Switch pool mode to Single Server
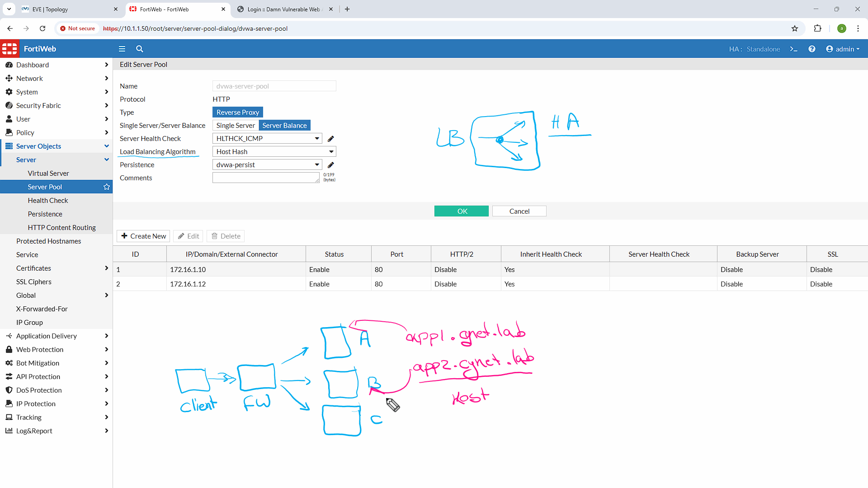This screenshot has width=868, height=488. click(235, 125)
